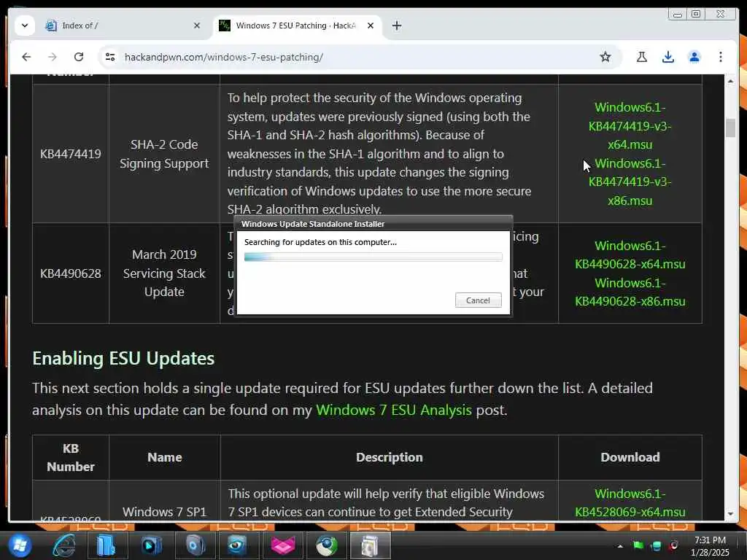Image resolution: width=747 pixels, height=560 pixels.
Task: Click the 'Download' column header
Action: (630, 457)
